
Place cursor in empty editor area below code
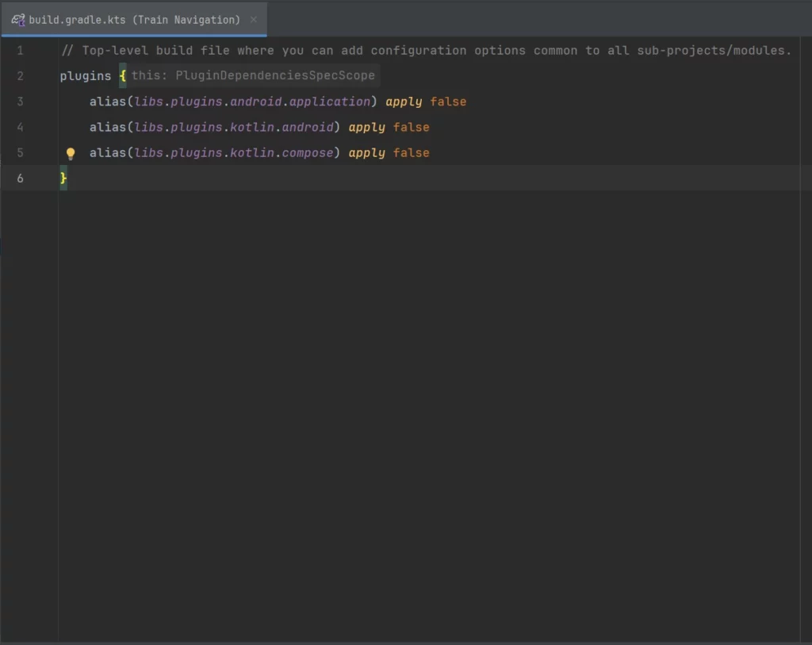click(x=428, y=397)
